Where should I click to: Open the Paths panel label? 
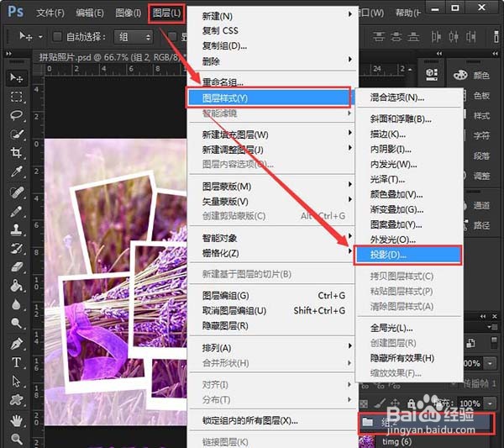click(x=481, y=225)
